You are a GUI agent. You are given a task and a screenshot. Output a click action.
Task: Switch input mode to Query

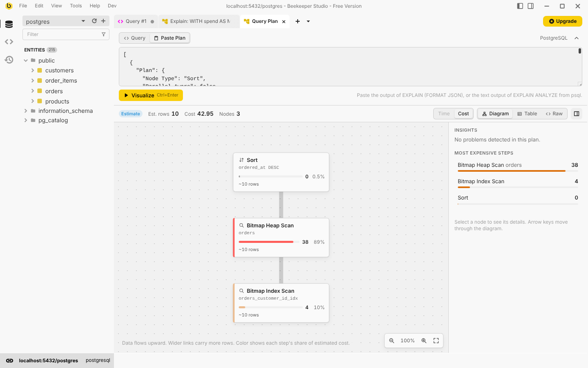(x=135, y=38)
